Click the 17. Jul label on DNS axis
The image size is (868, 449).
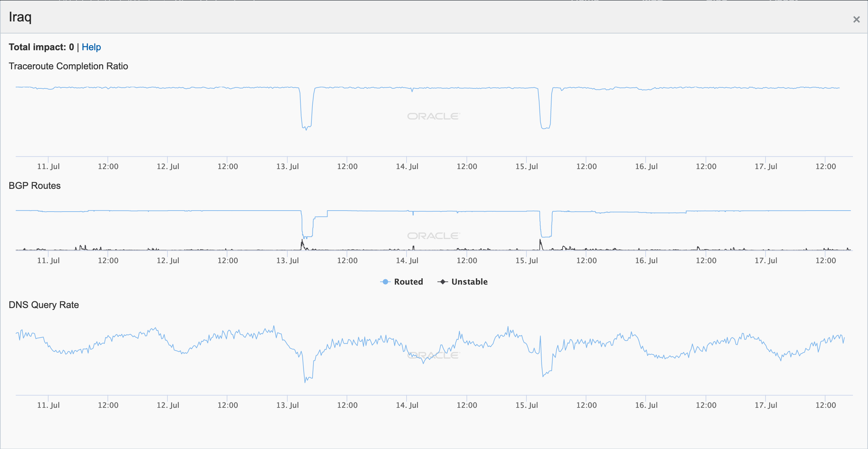(x=766, y=405)
